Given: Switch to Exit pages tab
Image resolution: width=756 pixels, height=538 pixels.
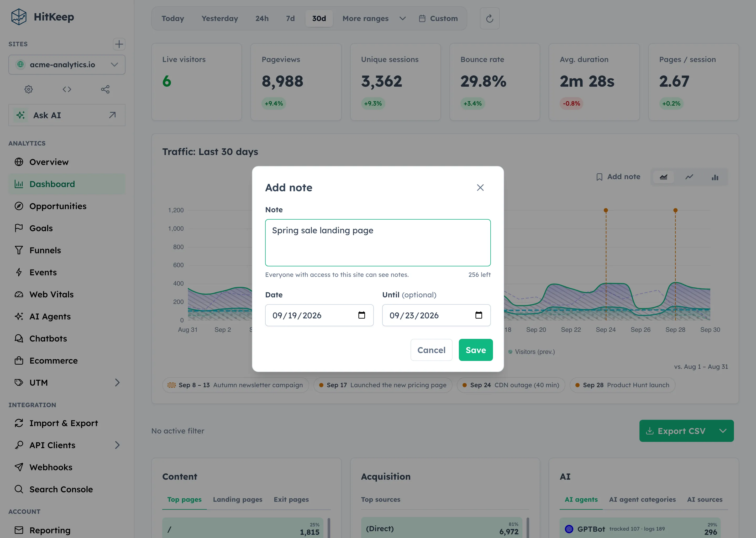Looking at the screenshot, I should point(291,499).
